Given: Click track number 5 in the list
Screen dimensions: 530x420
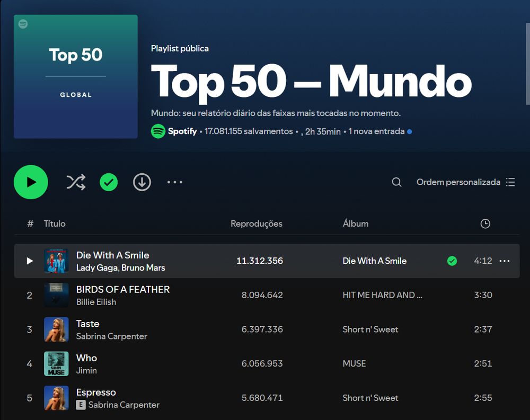Looking at the screenshot, I should [29, 398].
